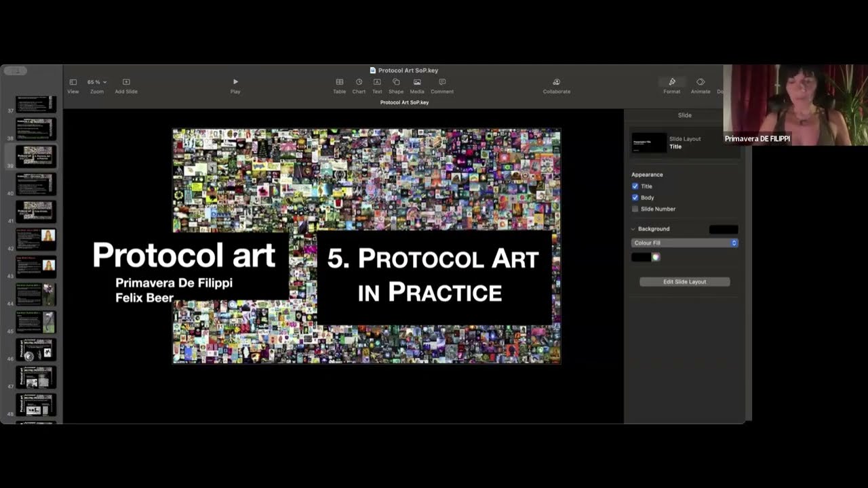Viewport: 868px width, 488px height.
Task: Open the Slide Layout chooser
Action: [685, 143]
